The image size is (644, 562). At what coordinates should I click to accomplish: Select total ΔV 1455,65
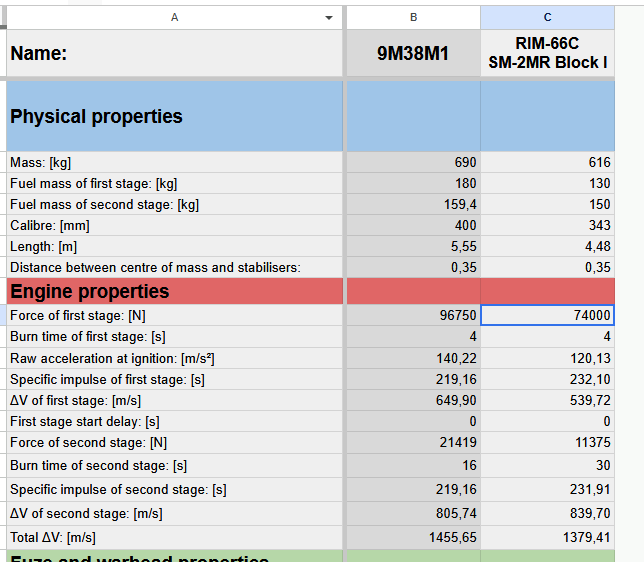414,537
